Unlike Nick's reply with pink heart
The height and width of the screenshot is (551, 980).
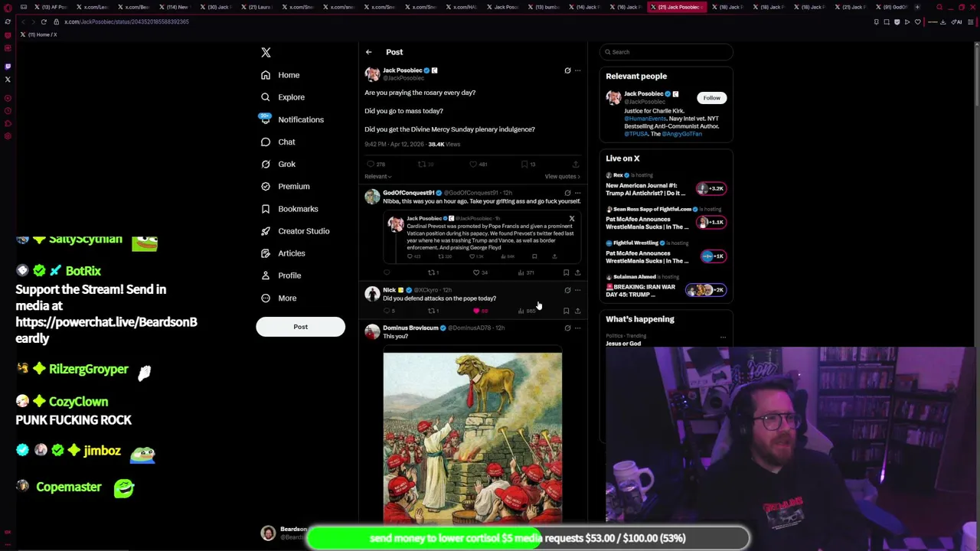(481, 311)
